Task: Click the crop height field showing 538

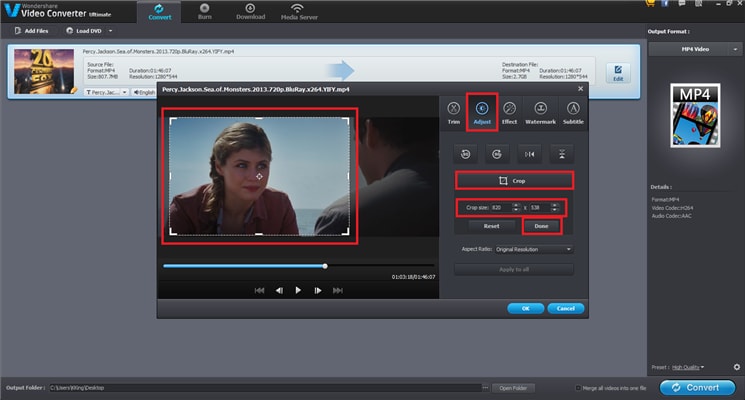Action: coord(539,208)
